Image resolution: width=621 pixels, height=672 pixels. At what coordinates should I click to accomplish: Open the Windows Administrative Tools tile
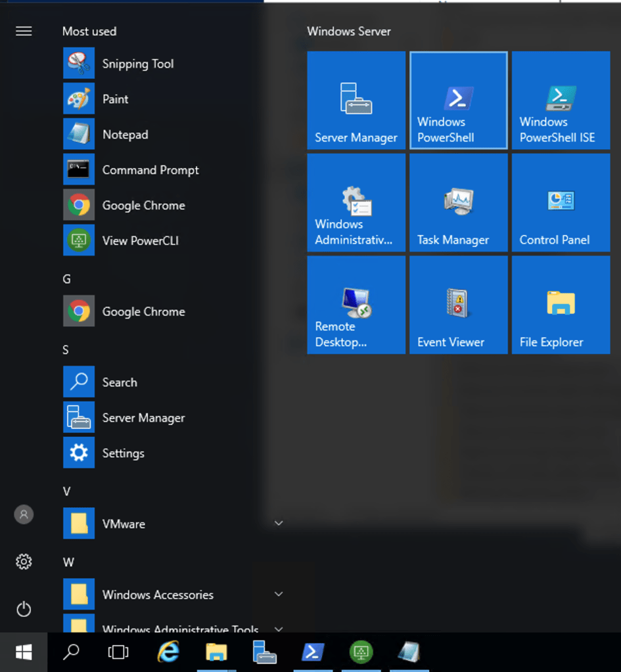pos(356,203)
